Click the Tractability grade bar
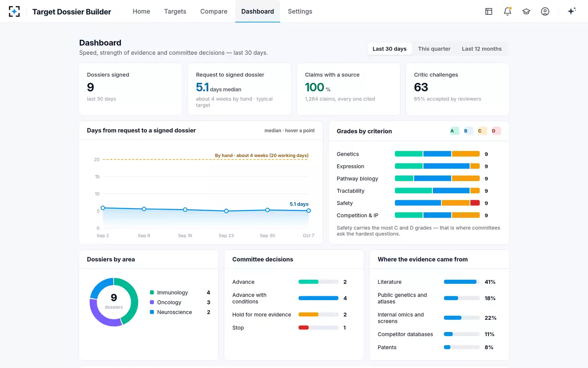The height and width of the screenshot is (368, 588). click(437, 191)
